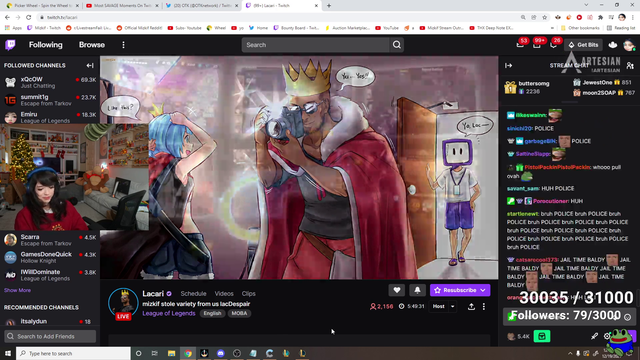Click the chat pin icon
The image size is (640, 360).
click(594, 336)
